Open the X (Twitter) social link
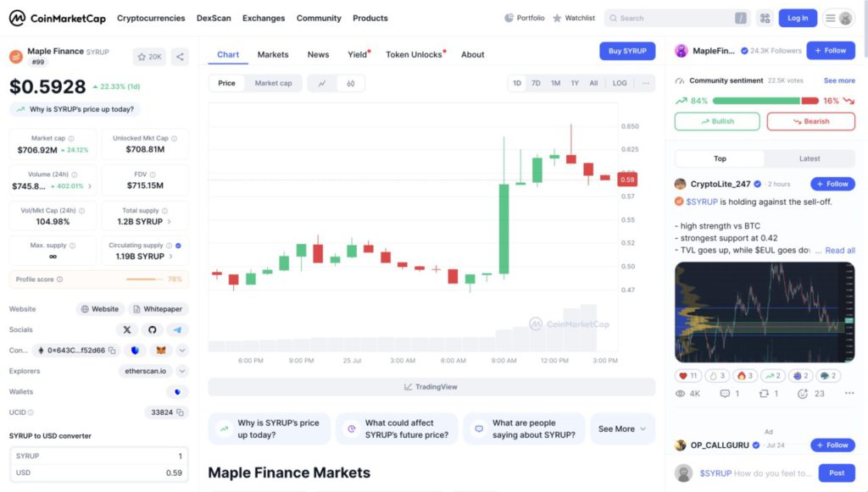This screenshot has width=868, height=492. (127, 329)
